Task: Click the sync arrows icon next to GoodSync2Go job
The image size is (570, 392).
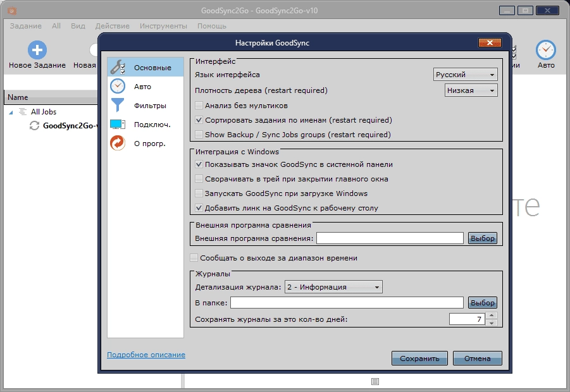Action: coord(34,126)
